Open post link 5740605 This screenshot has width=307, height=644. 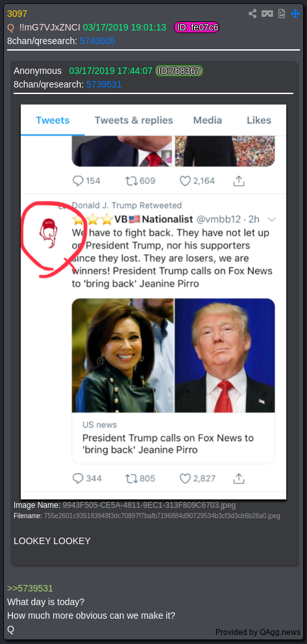point(97,41)
